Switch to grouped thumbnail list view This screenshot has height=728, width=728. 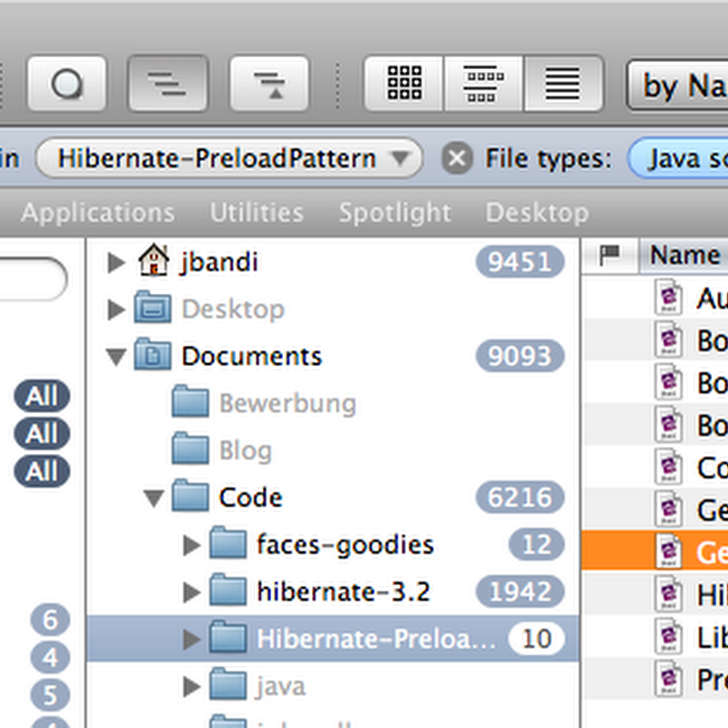tap(483, 84)
